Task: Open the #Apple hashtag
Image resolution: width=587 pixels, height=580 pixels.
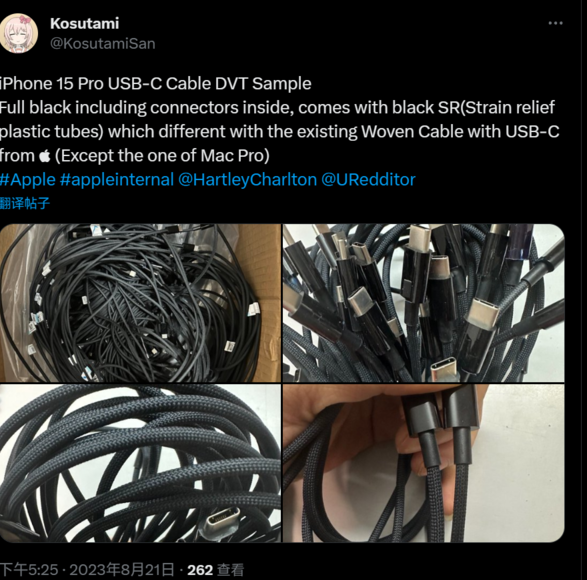Action: 28,180
